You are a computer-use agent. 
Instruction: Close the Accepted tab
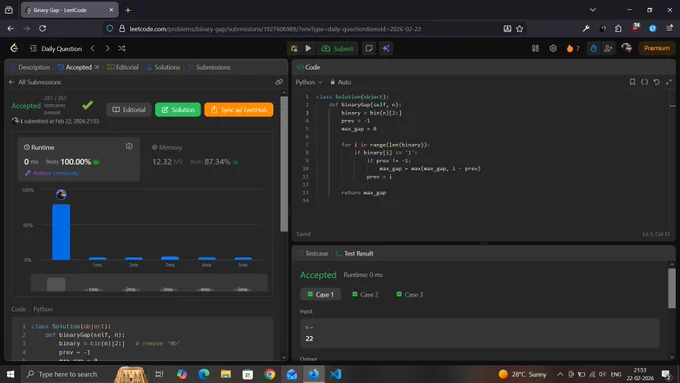click(x=97, y=67)
